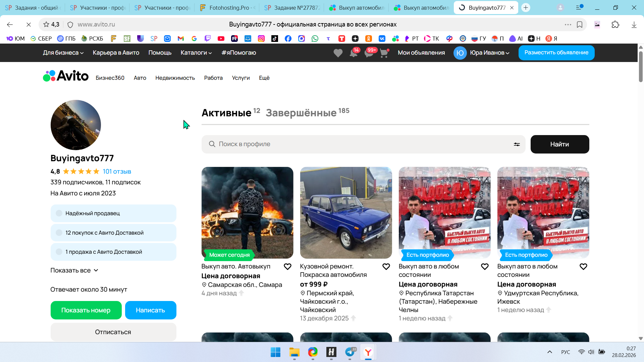Favorite the Кузовной ремонт listing heart
This screenshot has width=644, height=362.
coord(386,267)
